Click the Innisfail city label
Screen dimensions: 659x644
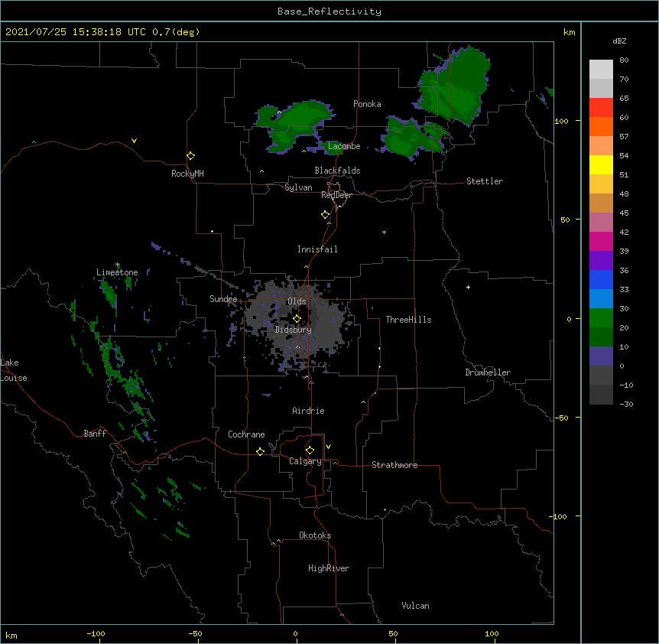click(317, 249)
